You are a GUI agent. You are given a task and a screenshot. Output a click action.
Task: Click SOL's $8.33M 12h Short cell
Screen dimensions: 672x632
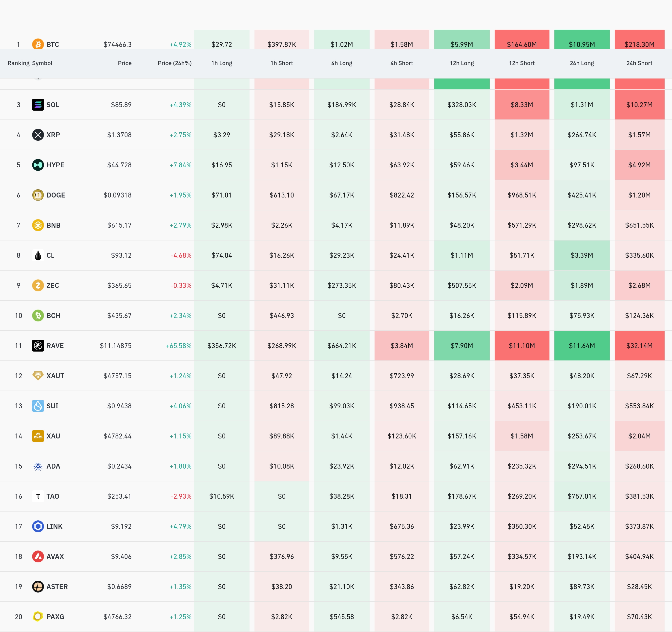pyautogui.click(x=522, y=105)
